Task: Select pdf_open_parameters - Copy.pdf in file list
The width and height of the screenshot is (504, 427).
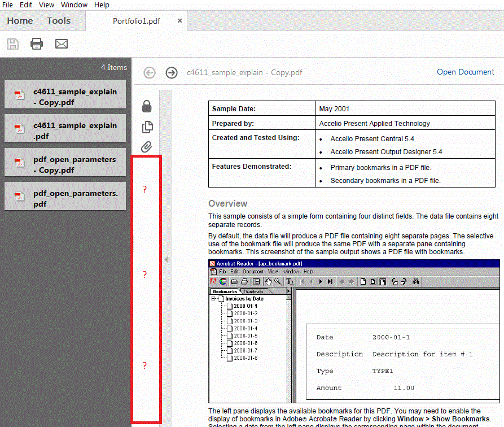Action: pos(65,163)
